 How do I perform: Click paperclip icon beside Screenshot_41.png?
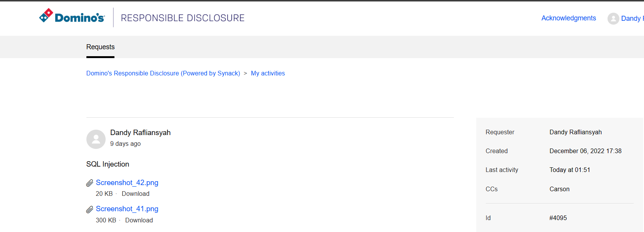pyautogui.click(x=90, y=209)
